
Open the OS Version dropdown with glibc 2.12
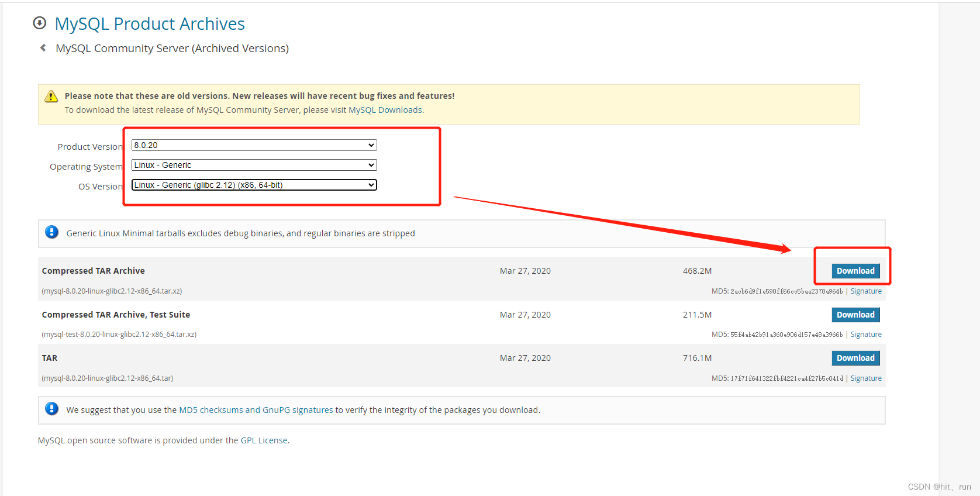[x=254, y=185]
